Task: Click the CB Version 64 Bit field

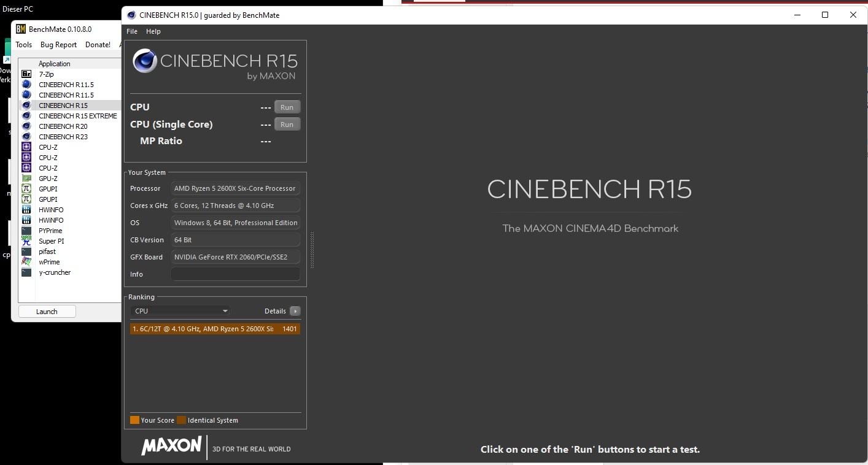Action: point(236,240)
